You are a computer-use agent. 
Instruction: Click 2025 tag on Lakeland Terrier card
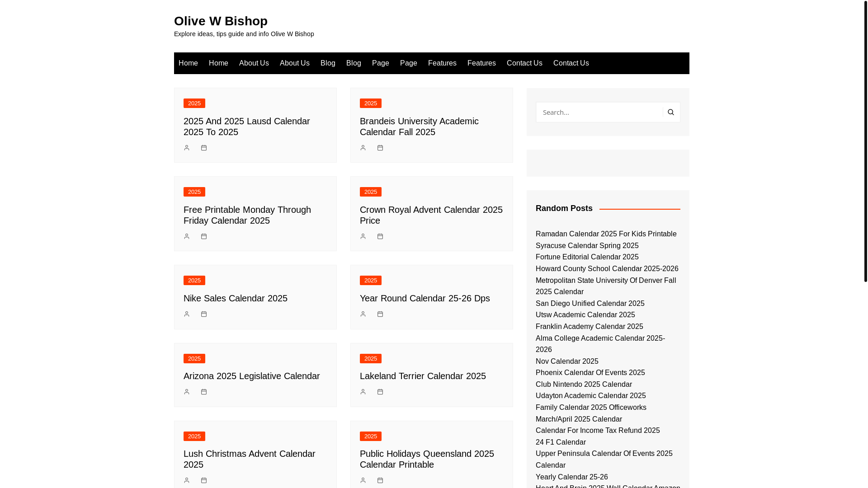[x=371, y=359]
